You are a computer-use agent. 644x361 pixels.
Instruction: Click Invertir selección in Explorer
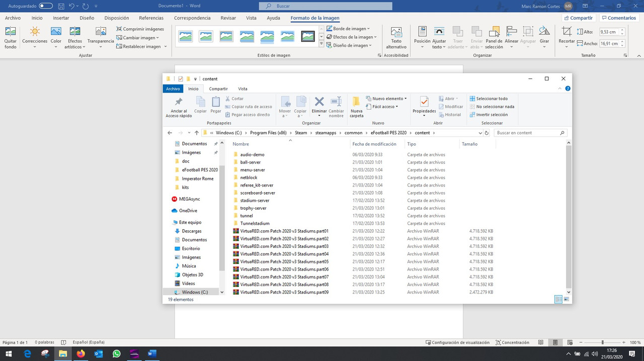pyautogui.click(x=489, y=115)
